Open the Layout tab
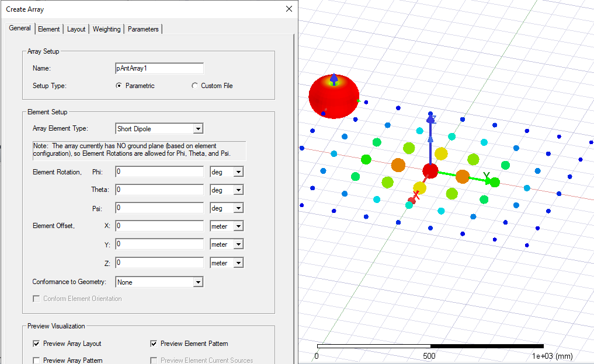The image size is (594, 364). coord(76,28)
